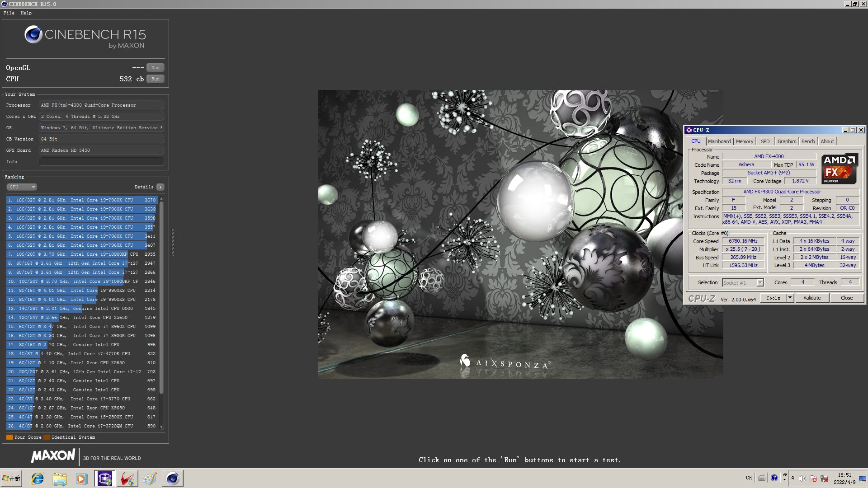The height and width of the screenshot is (488, 868).
Task: Launch Windows Media Player from taskbar
Action: coord(81,479)
